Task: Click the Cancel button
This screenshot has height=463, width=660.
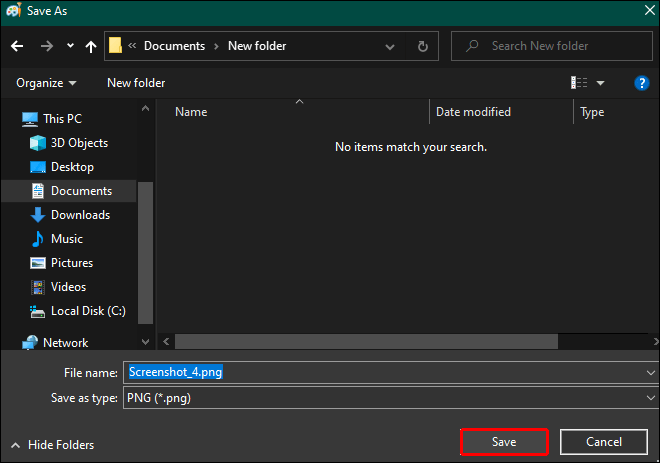Action: 604,442
